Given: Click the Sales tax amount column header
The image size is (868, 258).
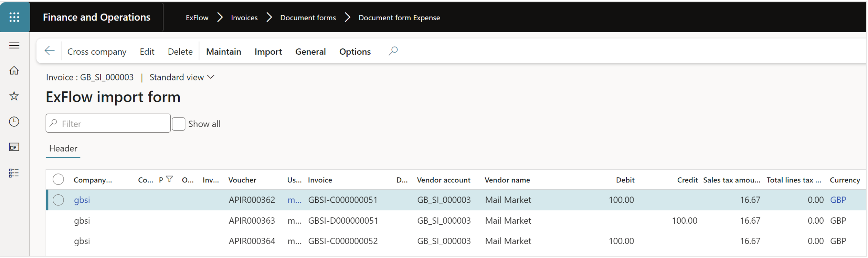Looking at the screenshot, I should pyautogui.click(x=732, y=180).
